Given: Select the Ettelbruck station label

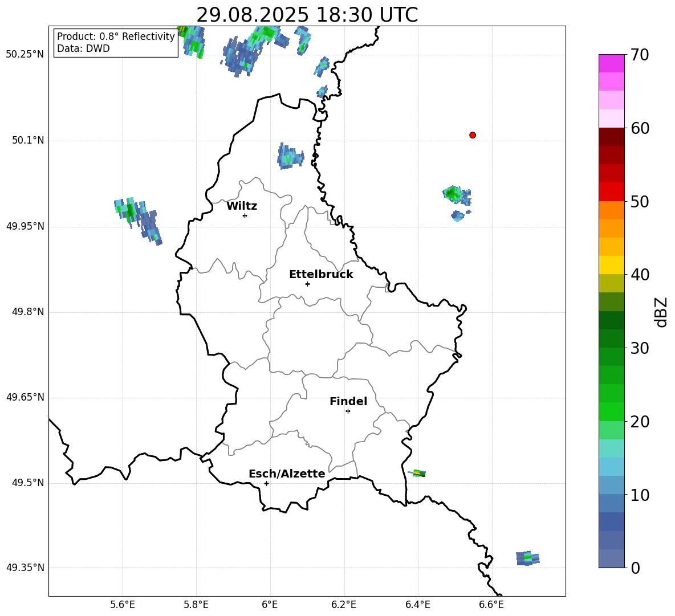Looking at the screenshot, I should (321, 275).
